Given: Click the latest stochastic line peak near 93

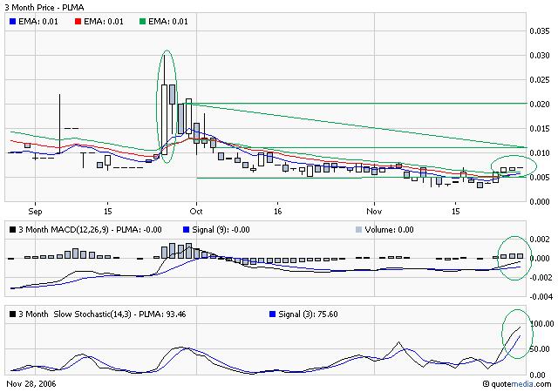Looking at the screenshot, I should point(520,328).
